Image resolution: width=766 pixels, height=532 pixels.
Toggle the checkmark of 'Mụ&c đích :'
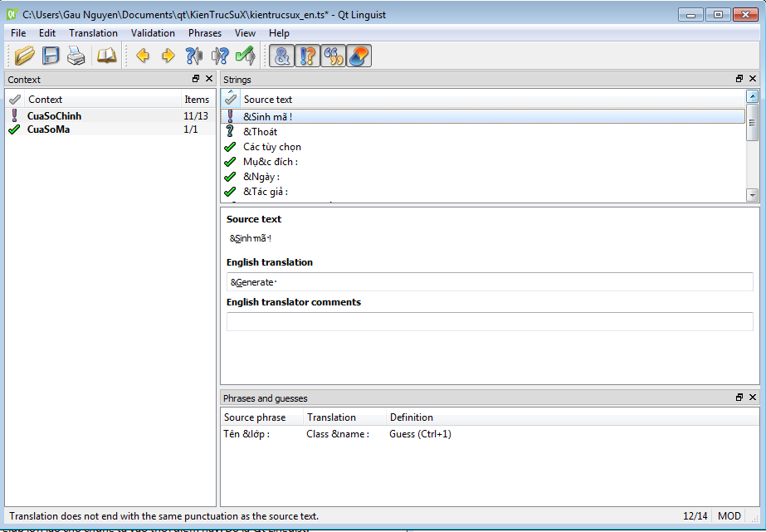pos(230,161)
